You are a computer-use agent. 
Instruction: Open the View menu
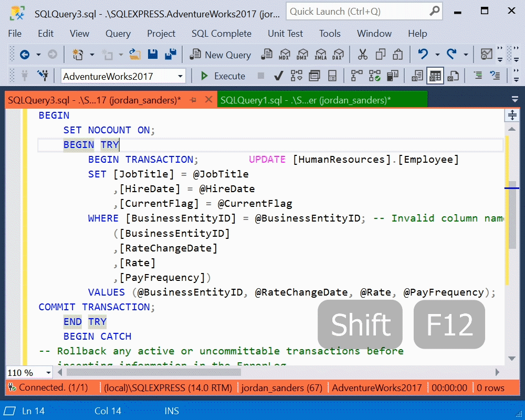point(79,34)
